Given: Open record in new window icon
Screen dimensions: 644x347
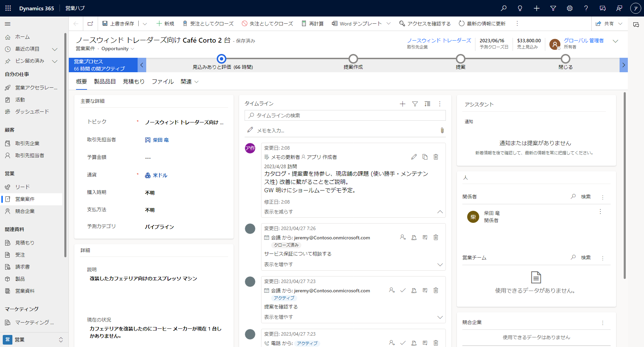Looking at the screenshot, I should coord(90,24).
